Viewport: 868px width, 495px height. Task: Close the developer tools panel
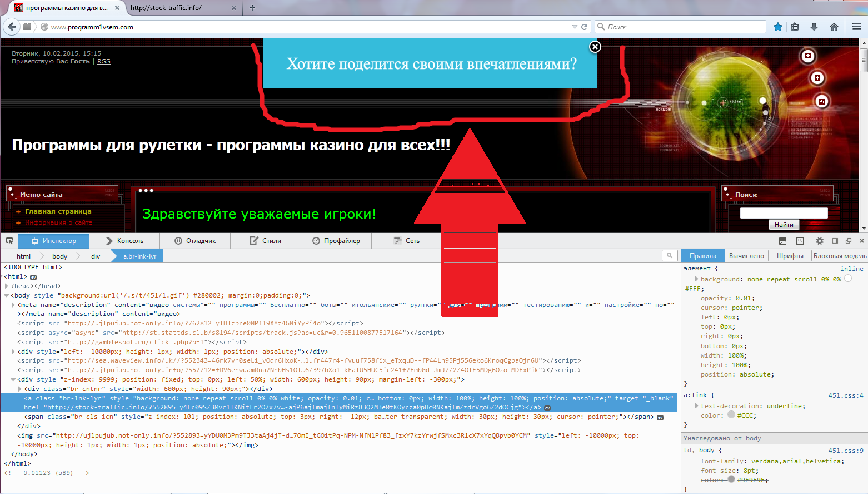(862, 241)
